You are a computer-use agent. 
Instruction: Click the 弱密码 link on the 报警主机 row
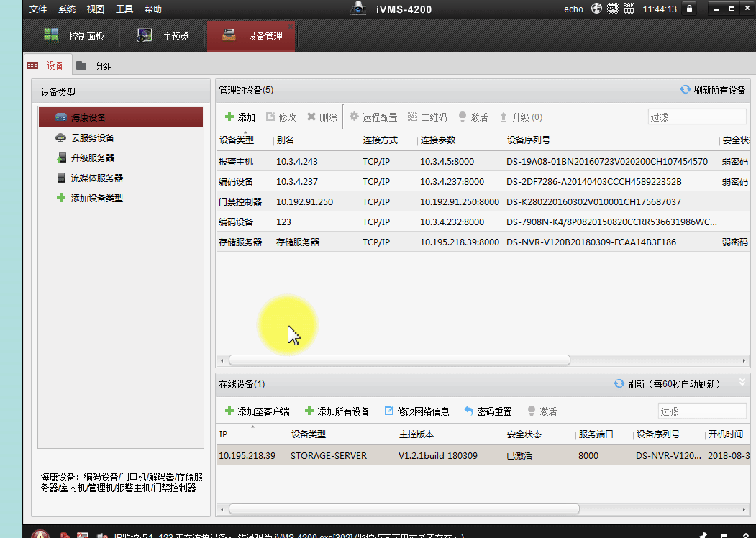(x=734, y=161)
